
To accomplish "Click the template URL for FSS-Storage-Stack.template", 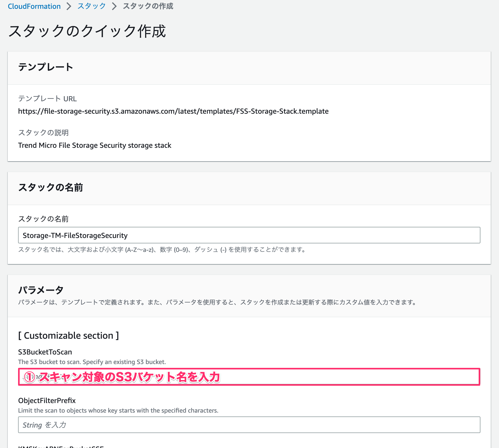I will click(173, 111).
